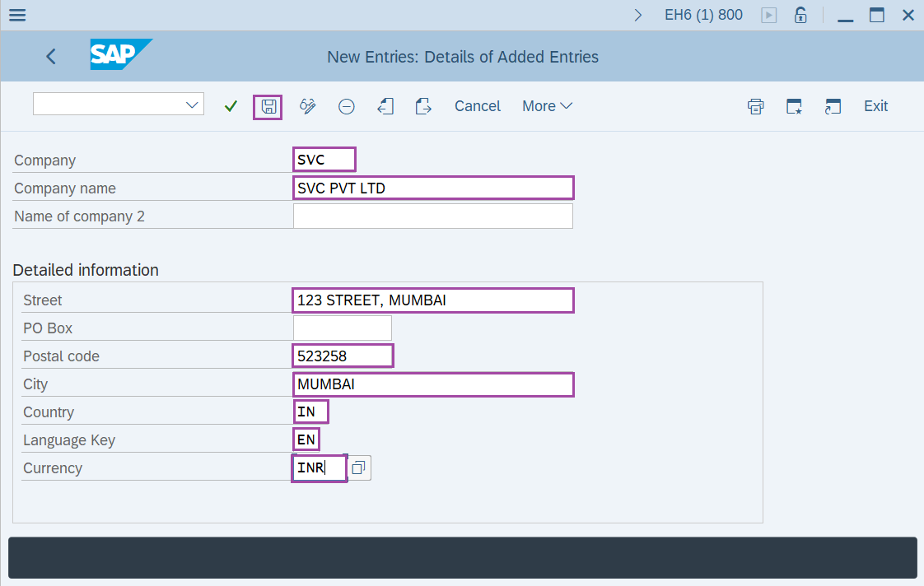The width and height of the screenshot is (924, 586).
Task: Click the Back exit-door icon
Action: click(385, 106)
